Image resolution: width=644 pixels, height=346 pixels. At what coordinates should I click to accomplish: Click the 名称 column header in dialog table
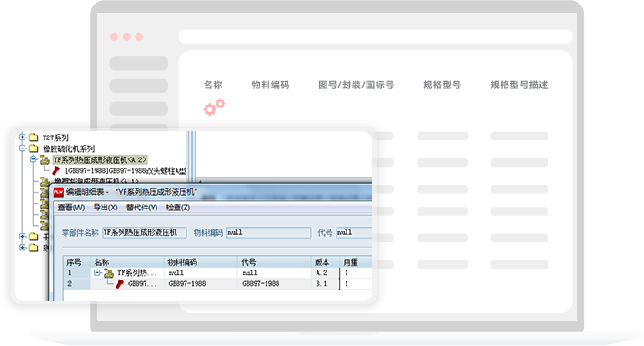point(127,261)
